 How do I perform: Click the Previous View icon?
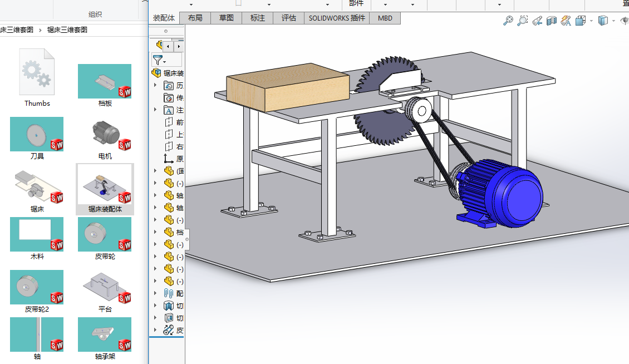point(537,21)
